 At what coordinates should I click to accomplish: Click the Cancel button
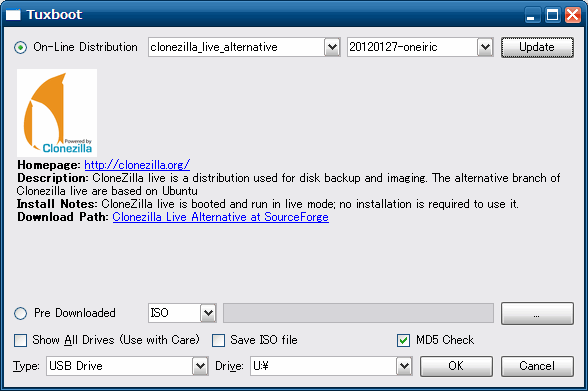[537, 366]
